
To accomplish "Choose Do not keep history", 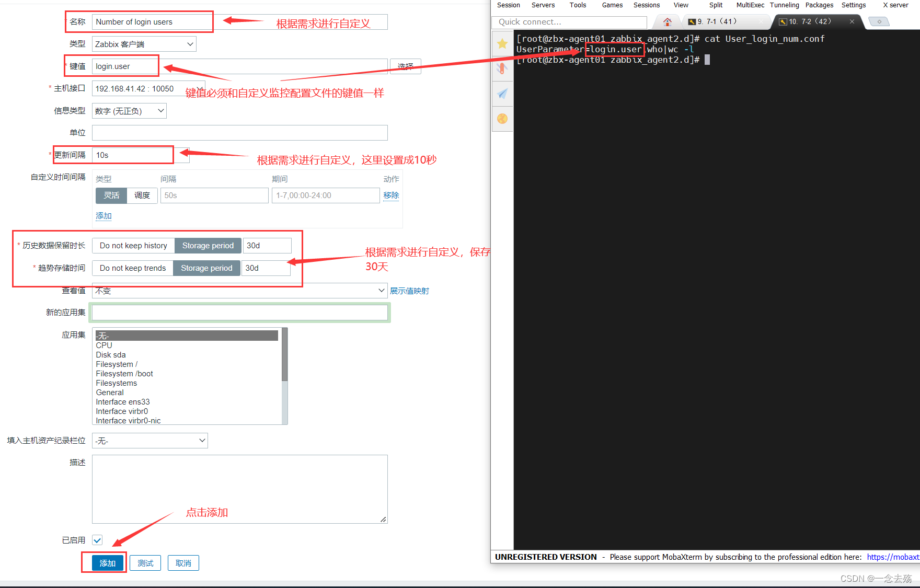I will coord(133,246).
